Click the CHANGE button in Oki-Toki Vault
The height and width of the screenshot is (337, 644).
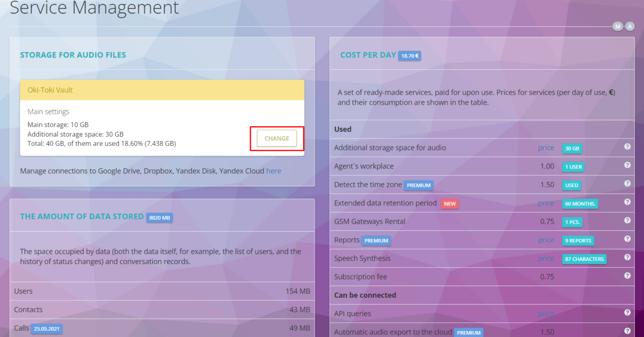pos(276,138)
